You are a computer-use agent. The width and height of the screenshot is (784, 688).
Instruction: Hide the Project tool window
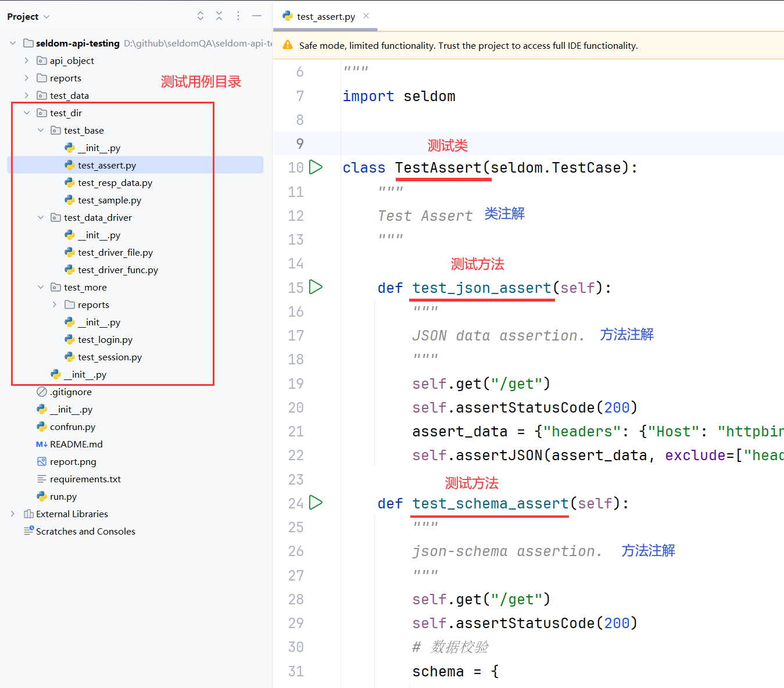click(257, 16)
